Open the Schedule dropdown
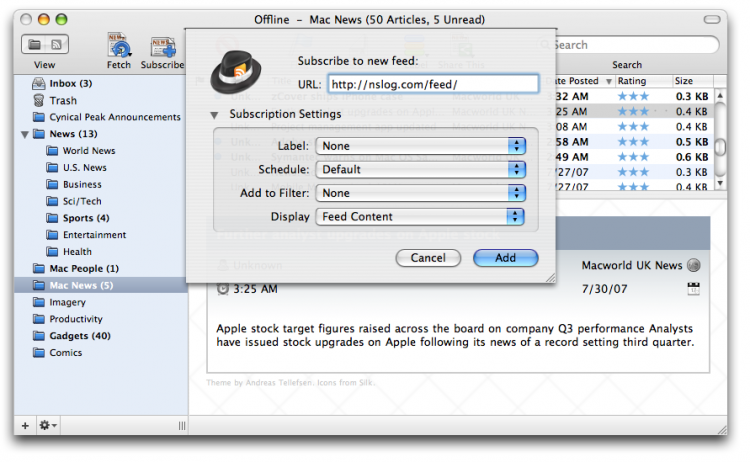The width and height of the screenshot is (750, 462). [x=421, y=169]
